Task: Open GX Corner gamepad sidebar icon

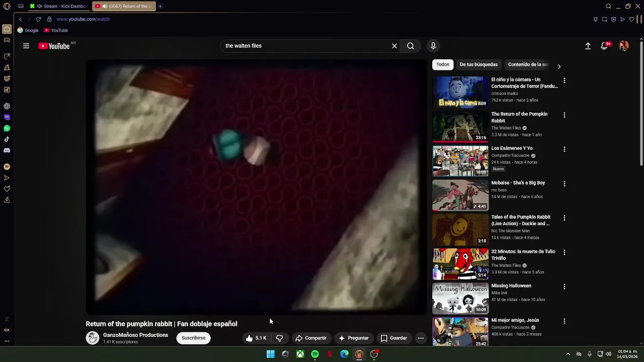Action: click(x=7, y=40)
